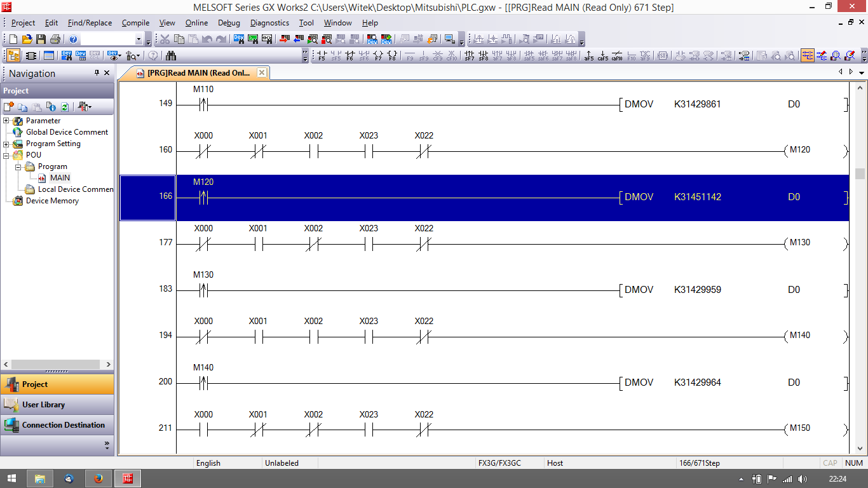
Task: Open the Online menu
Action: pos(196,22)
